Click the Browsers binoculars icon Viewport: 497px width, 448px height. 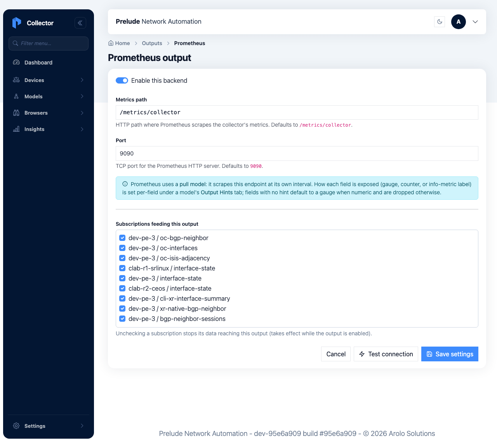tap(16, 113)
